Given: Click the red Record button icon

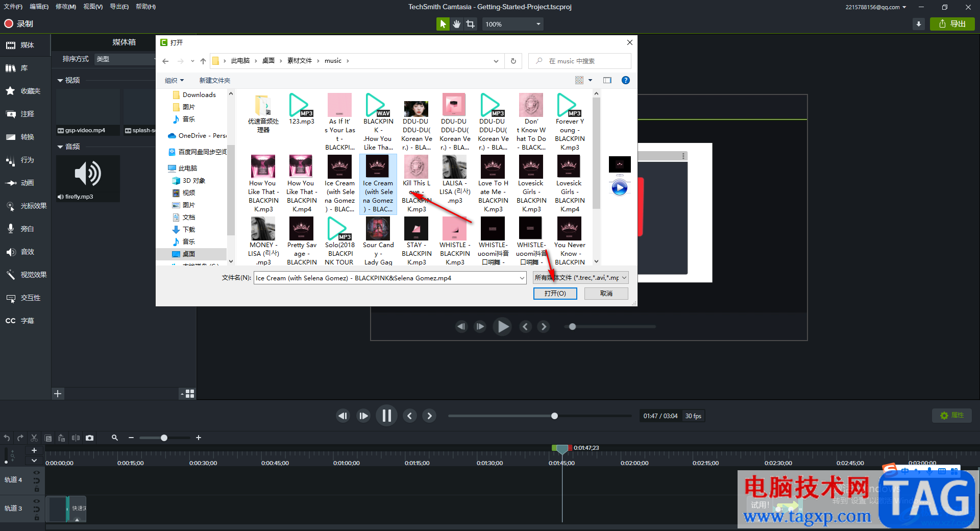Looking at the screenshot, I should (9, 23).
